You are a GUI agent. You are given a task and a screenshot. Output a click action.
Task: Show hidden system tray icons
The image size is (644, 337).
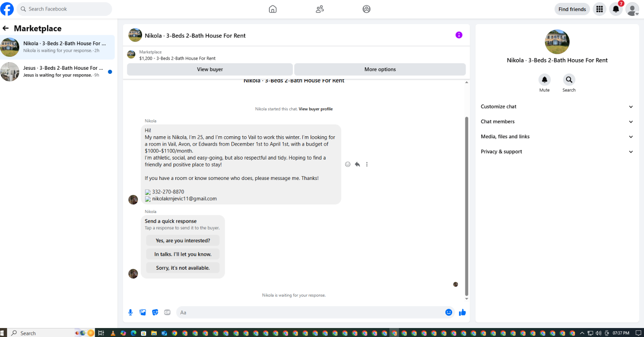coord(582,333)
